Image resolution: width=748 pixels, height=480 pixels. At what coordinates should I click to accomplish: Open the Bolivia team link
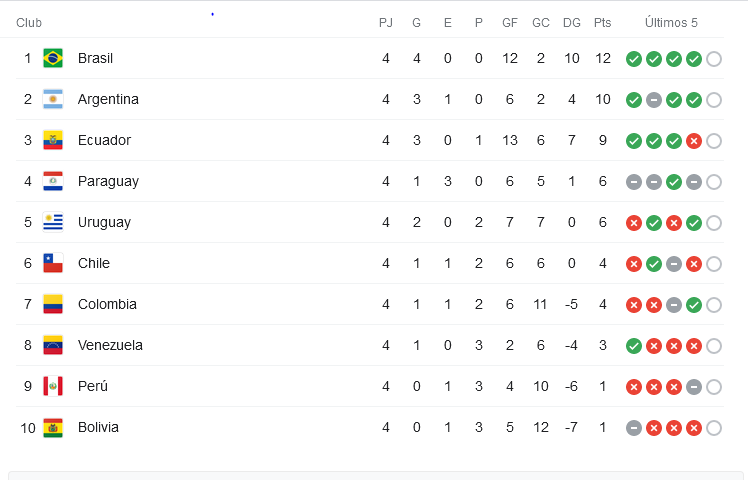click(x=98, y=427)
